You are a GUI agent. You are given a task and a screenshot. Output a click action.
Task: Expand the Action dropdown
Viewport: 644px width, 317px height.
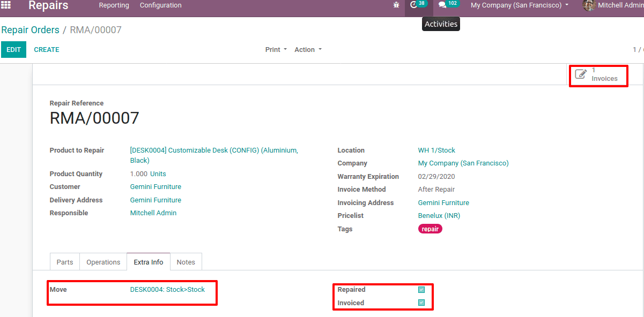(x=308, y=50)
